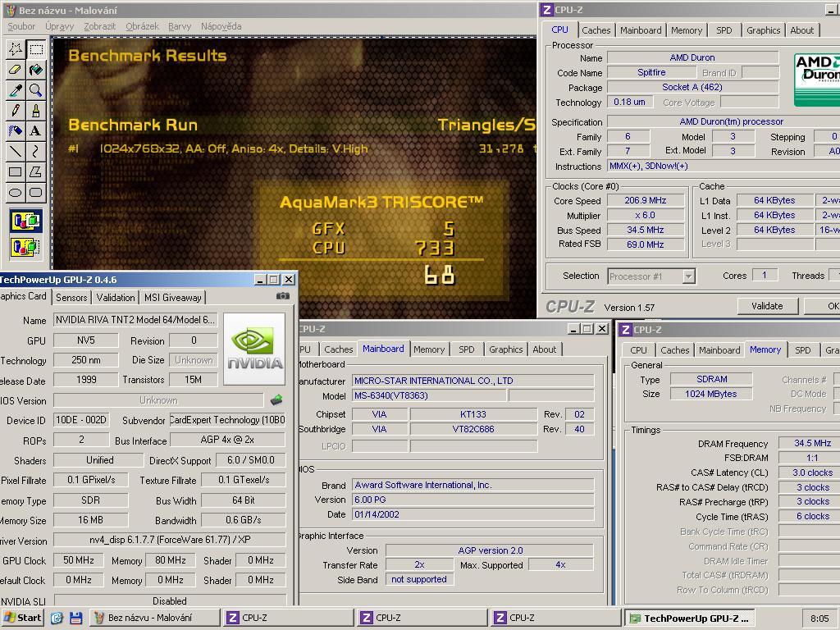The width and height of the screenshot is (840, 630).
Task: Select the rectangular selection tool in Paint
Action: [x=36, y=50]
